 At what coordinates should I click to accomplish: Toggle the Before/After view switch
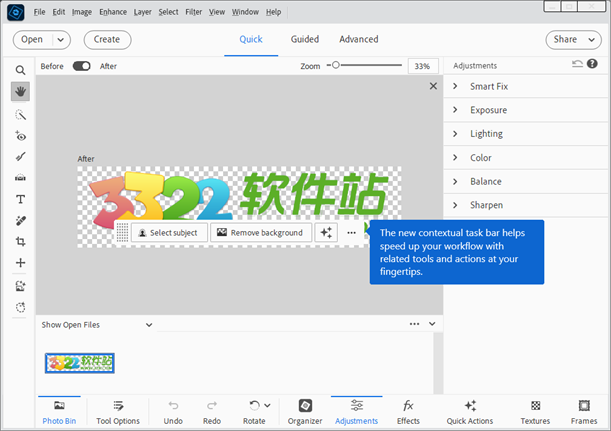click(81, 66)
